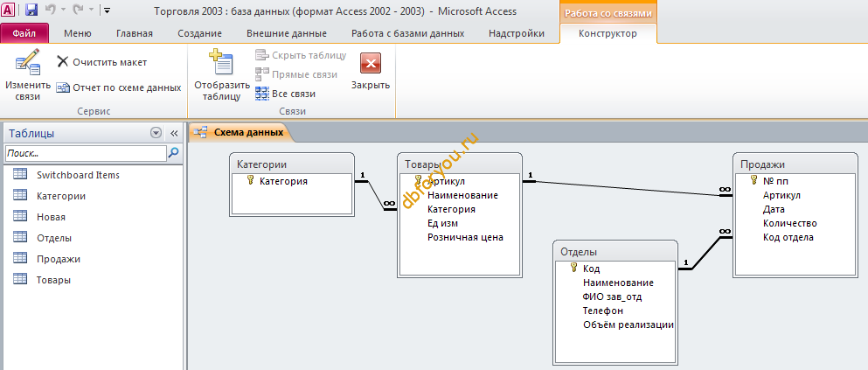Switch to the Создание ribbon tab
This screenshot has height=370, width=868.
pyautogui.click(x=200, y=33)
